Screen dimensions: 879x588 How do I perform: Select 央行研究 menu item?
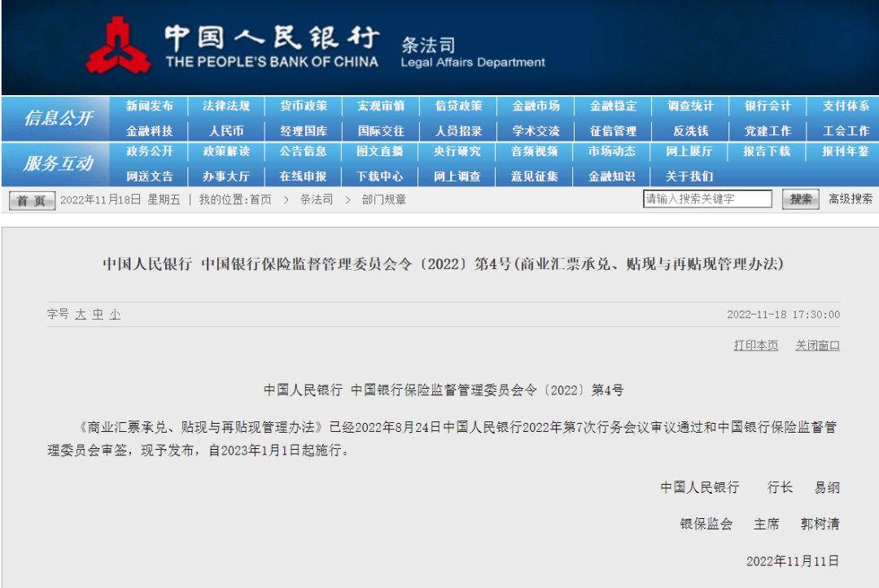coord(457,151)
